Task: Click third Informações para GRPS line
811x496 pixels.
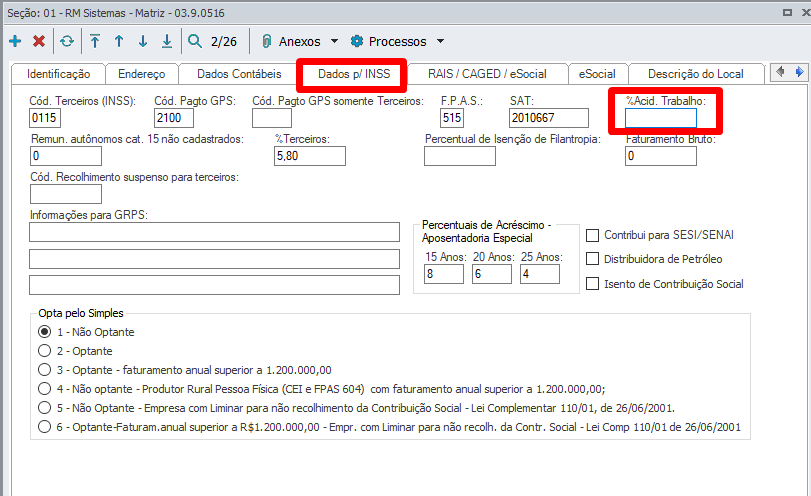Action: click(x=214, y=285)
